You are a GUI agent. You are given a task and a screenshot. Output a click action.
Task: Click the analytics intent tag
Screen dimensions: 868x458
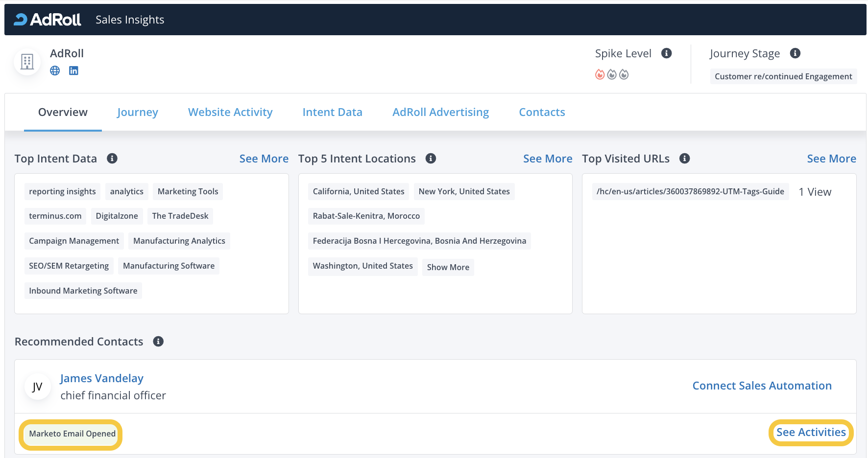pos(127,191)
